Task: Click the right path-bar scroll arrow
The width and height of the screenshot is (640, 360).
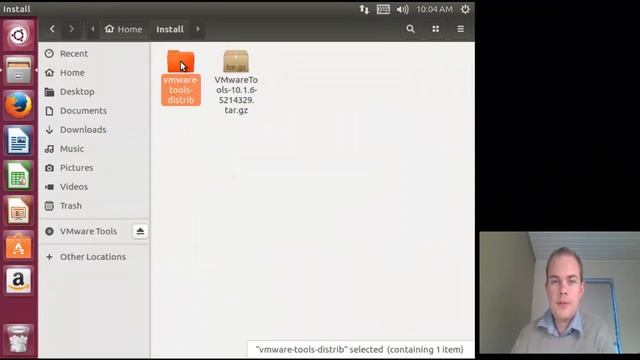Action: 198,29
